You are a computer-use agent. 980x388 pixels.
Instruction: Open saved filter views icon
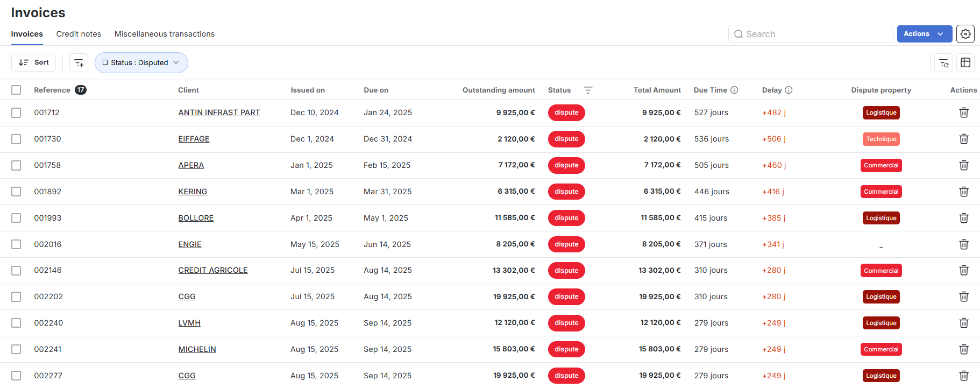coord(944,63)
